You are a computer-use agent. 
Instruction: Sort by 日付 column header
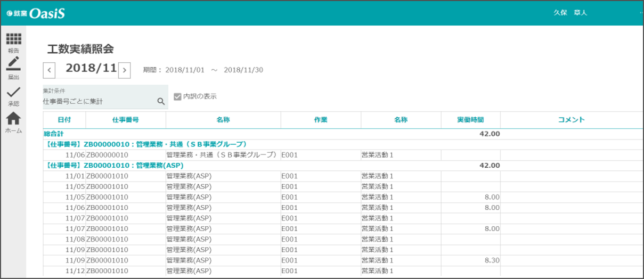tap(64, 120)
